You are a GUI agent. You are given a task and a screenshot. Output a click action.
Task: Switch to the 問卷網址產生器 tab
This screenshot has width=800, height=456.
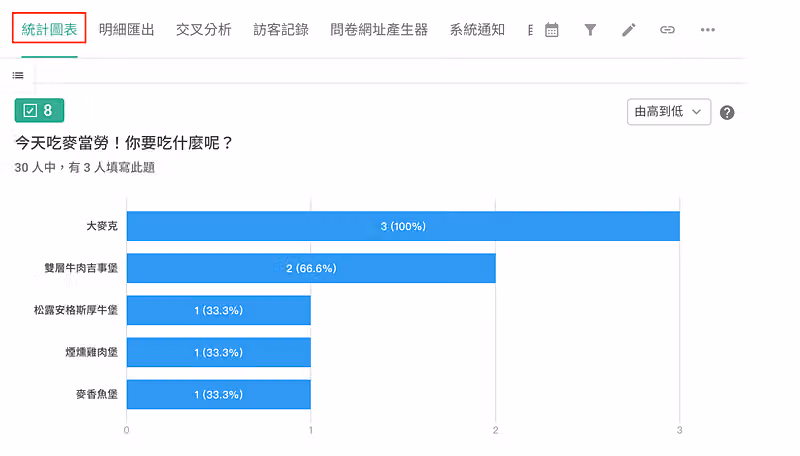click(x=379, y=30)
